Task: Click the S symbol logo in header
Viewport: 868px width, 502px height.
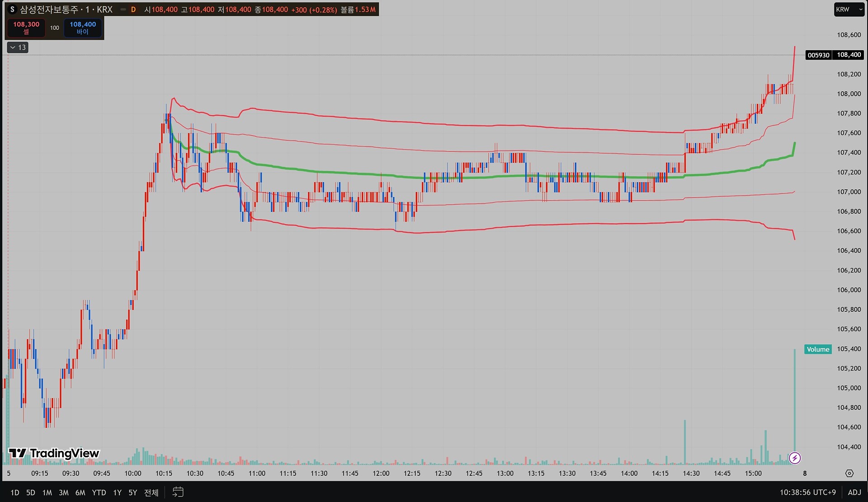Action: [x=12, y=9]
